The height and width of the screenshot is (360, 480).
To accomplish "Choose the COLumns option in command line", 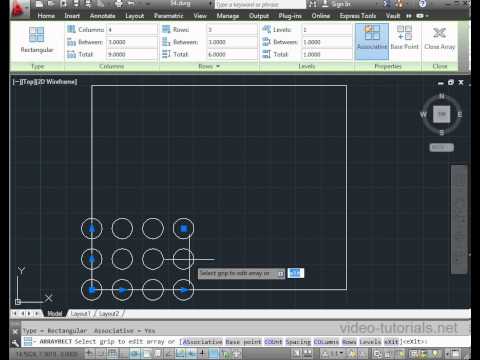I will pos(326,342).
